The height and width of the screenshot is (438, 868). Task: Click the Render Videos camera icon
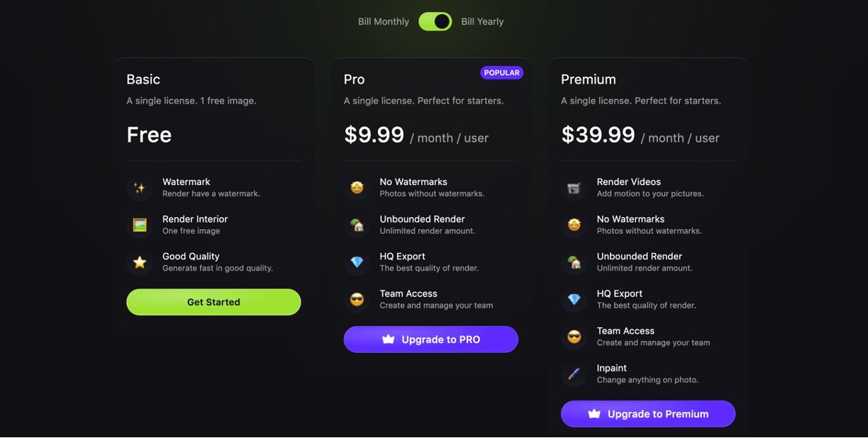pos(574,188)
